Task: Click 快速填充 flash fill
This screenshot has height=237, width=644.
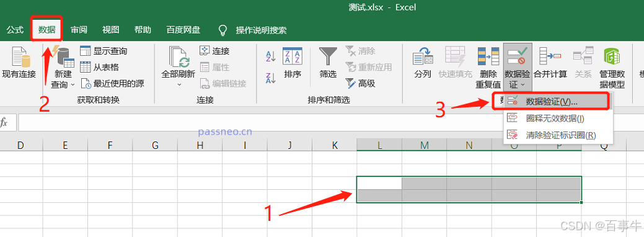Action: point(455,63)
